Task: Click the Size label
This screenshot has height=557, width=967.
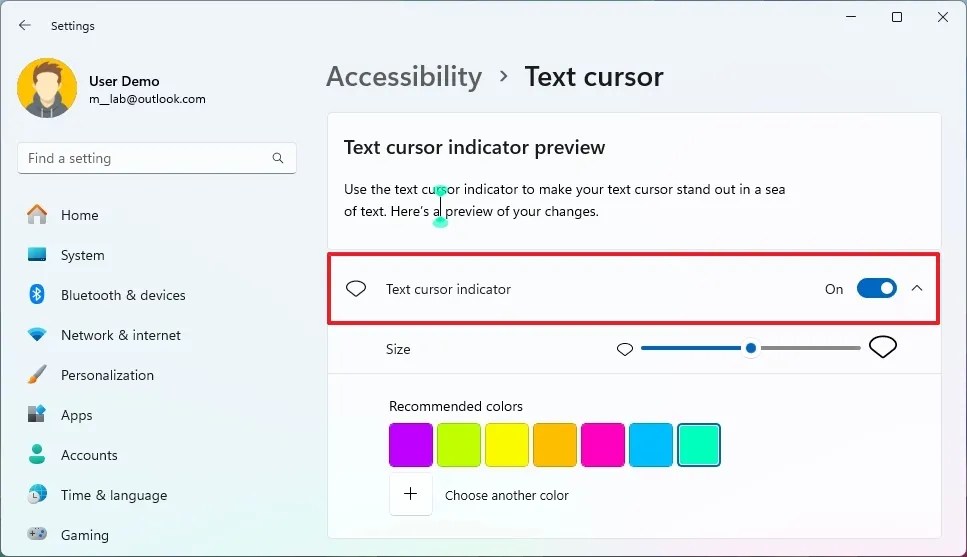Action: point(398,349)
